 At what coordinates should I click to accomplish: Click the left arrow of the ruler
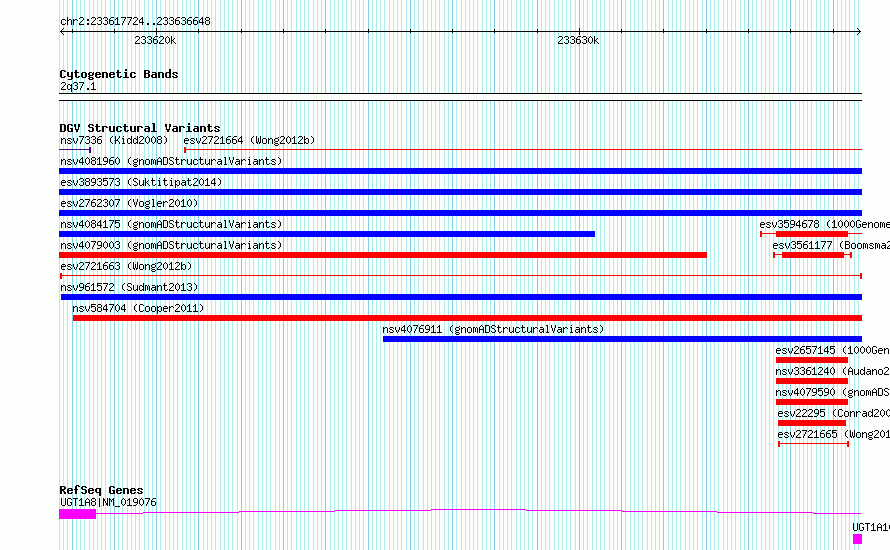[63, 32]
